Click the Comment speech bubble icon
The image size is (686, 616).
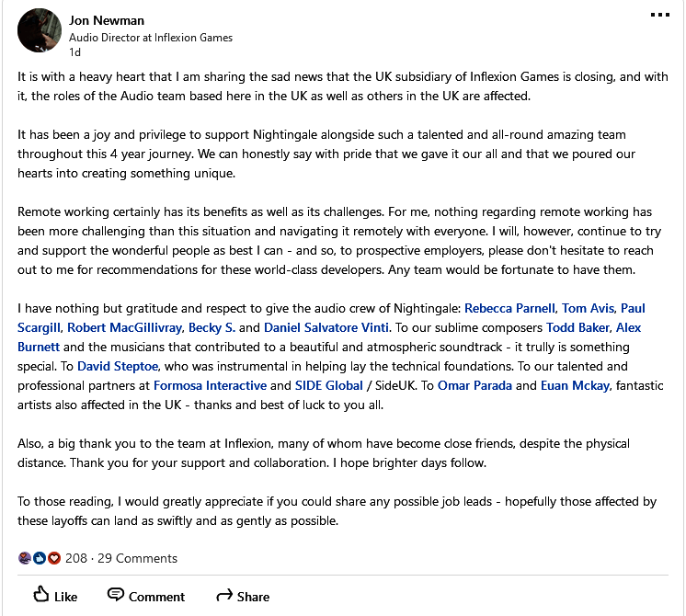pyautogui.click(x=116, y=595)
